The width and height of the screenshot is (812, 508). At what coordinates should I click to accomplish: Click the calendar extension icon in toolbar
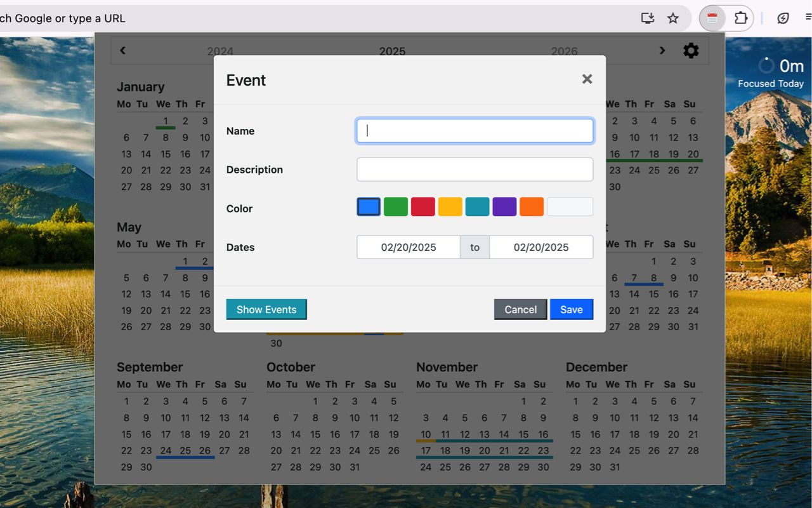coord(712,18)
